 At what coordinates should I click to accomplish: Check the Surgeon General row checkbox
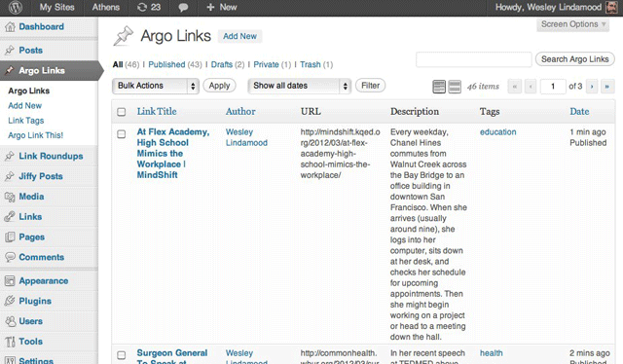point(121,355)
